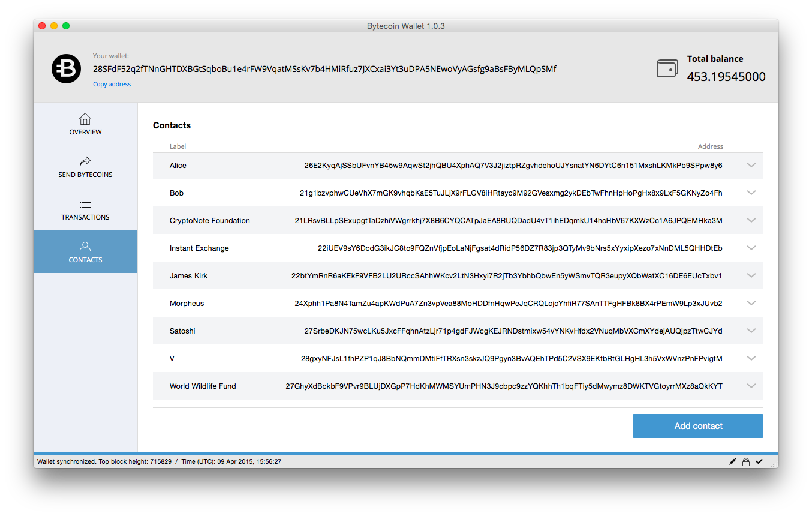Click your wallet address starting 28SFdF52q2
The width and height of the screenshot is (812, 516).
(324, 69)
